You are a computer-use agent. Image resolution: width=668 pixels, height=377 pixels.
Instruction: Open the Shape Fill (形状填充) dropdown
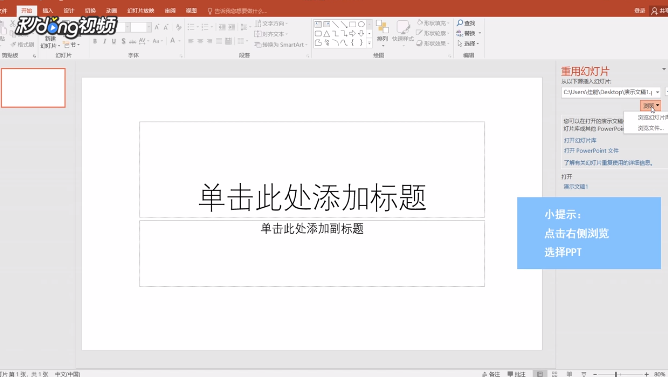[x=433, y=23]
